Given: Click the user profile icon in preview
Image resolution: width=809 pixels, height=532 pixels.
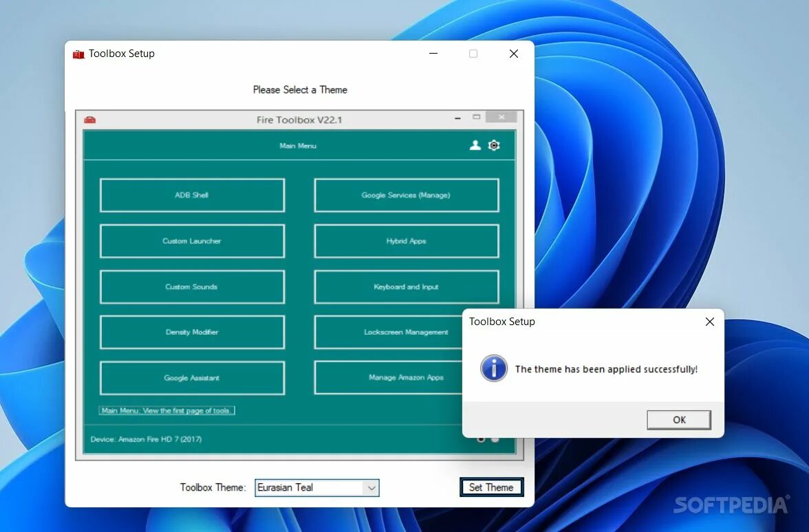Looking at the screenshot, I should coord(475,146).
